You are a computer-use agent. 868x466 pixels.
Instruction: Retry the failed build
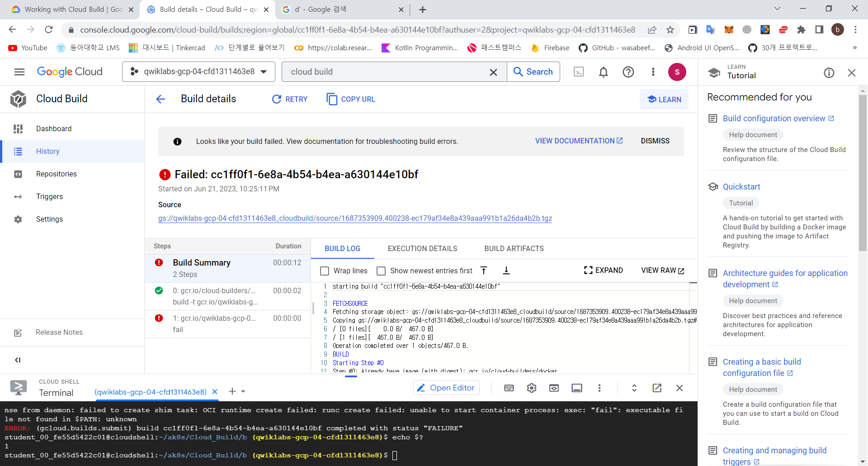(289, 99)
